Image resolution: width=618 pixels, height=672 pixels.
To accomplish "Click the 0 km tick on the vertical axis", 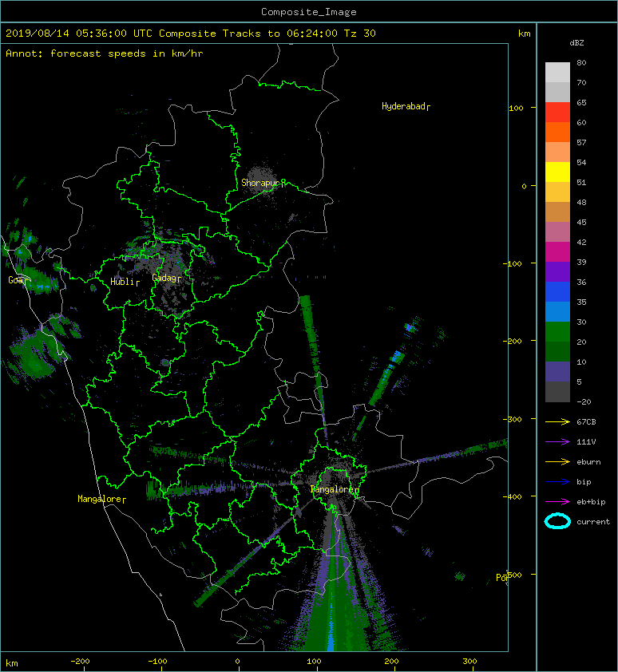I will tap(524, 186).
